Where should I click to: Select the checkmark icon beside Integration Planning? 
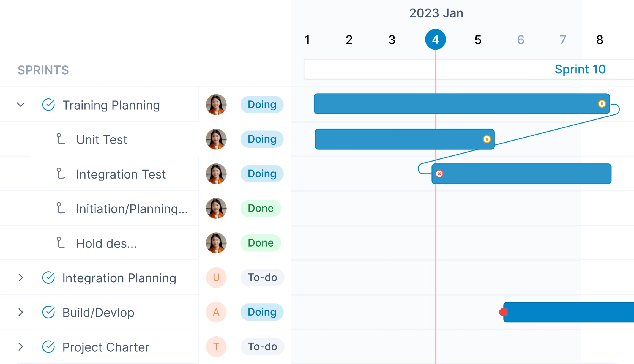48,278
